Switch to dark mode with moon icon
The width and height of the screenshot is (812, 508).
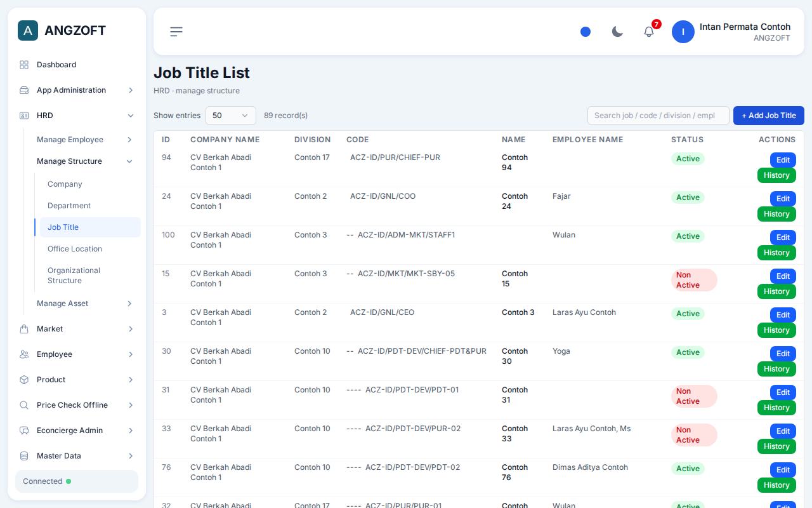point(617,32)
